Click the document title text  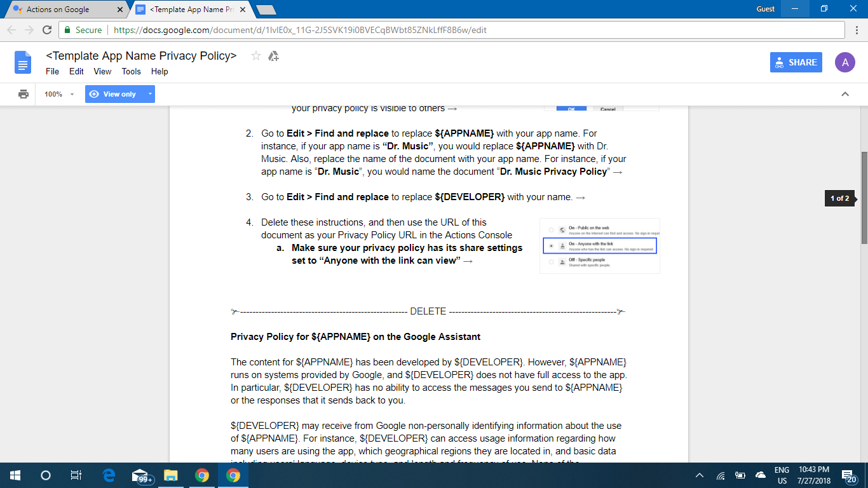point(141,56)
